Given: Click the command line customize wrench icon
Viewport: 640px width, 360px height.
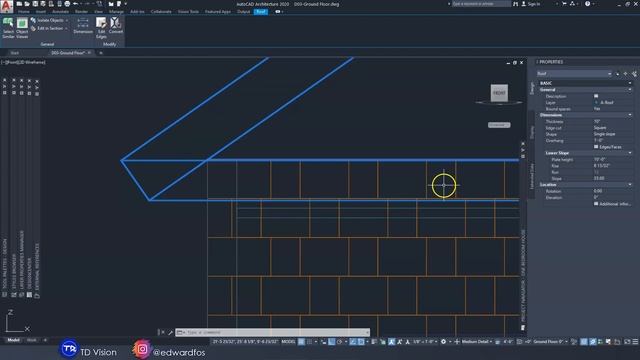Looking at the screenshot, I should pyautogui.click(x=171, y=332).
